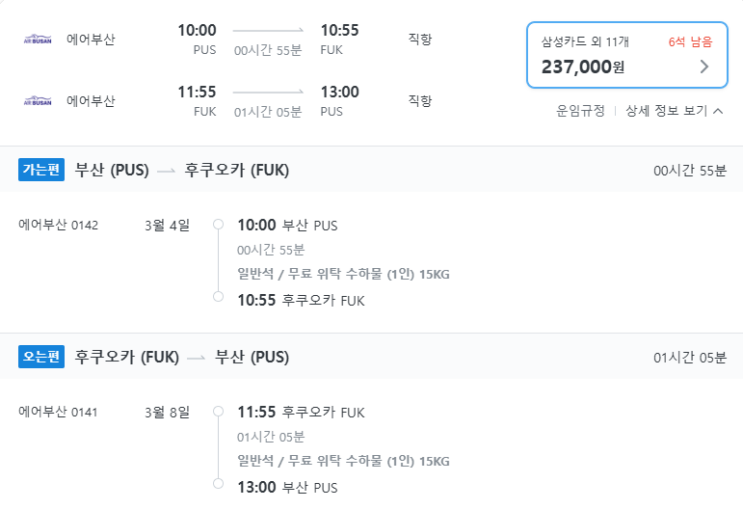This screenshot has width=743, height=509.
Task: Click the 오는편 return badge
Action: click(x=41, y=357)
